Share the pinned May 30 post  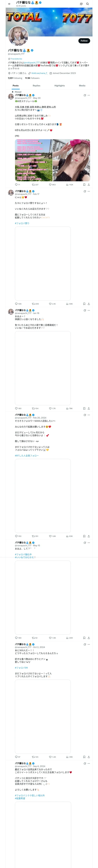[89, 185]
